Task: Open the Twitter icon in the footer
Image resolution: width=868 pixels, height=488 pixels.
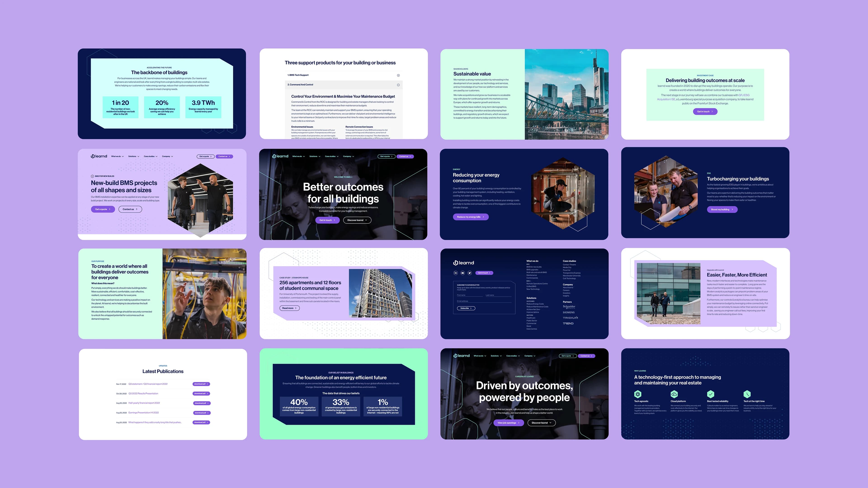Action: pyautogui.click(x=469, y=273)
